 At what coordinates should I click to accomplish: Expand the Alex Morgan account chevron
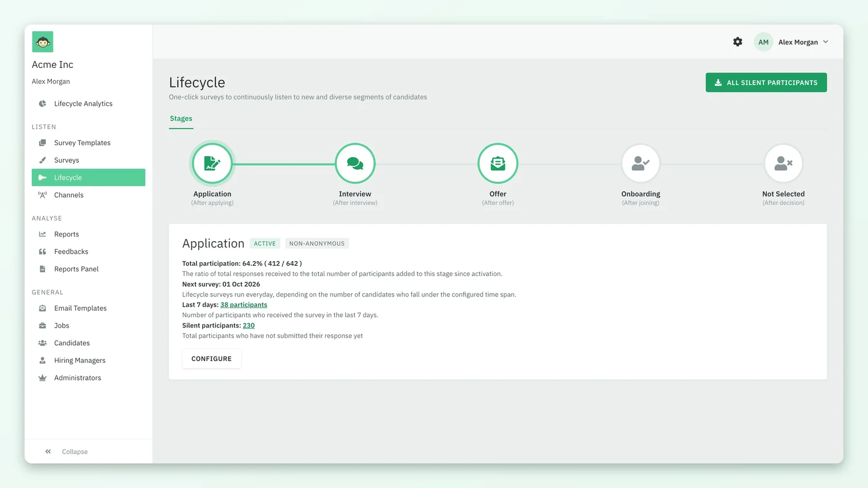coord(826,42)
